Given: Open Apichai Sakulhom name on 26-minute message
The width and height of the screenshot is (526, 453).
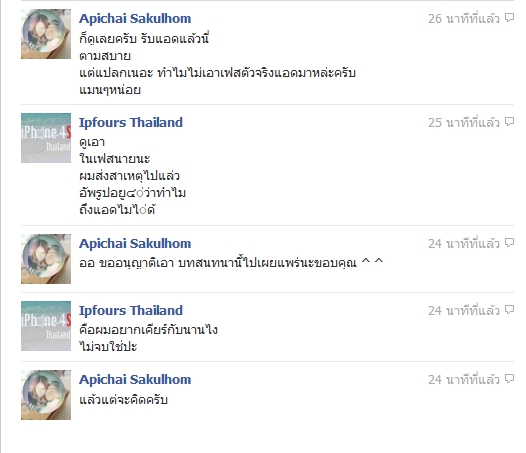Looking at the screenshot, I should coord(135,18).
